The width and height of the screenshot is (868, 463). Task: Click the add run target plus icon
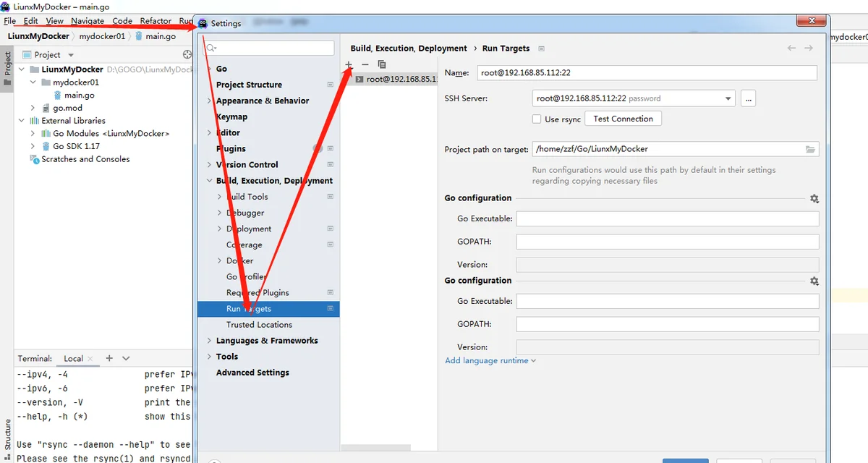[x=349, y=64]
